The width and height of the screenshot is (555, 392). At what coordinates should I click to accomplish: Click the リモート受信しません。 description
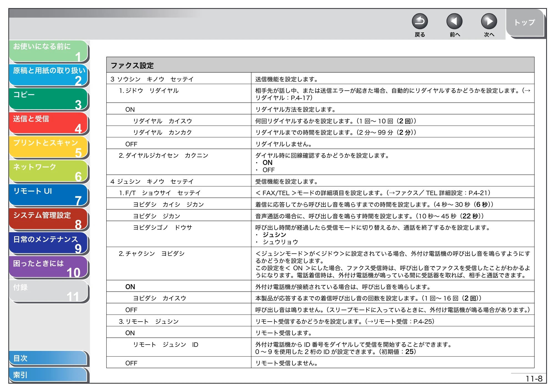(x=287, y=363)
